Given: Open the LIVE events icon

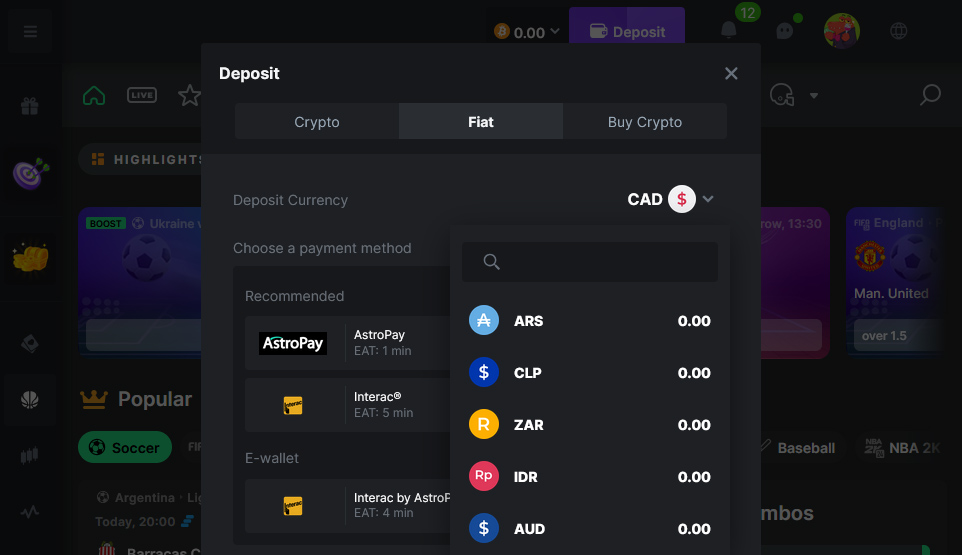Looking at the screenshot, I should (x=142, y=95).
